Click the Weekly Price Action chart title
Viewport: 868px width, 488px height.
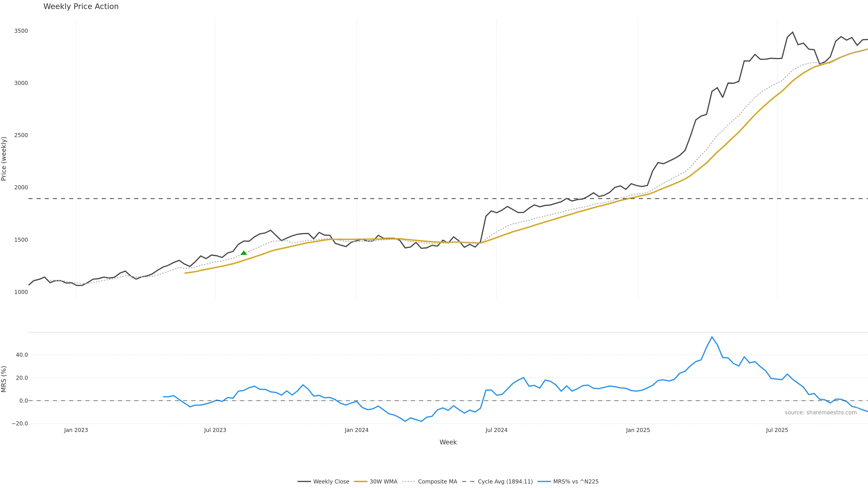(x=81, y=6)
